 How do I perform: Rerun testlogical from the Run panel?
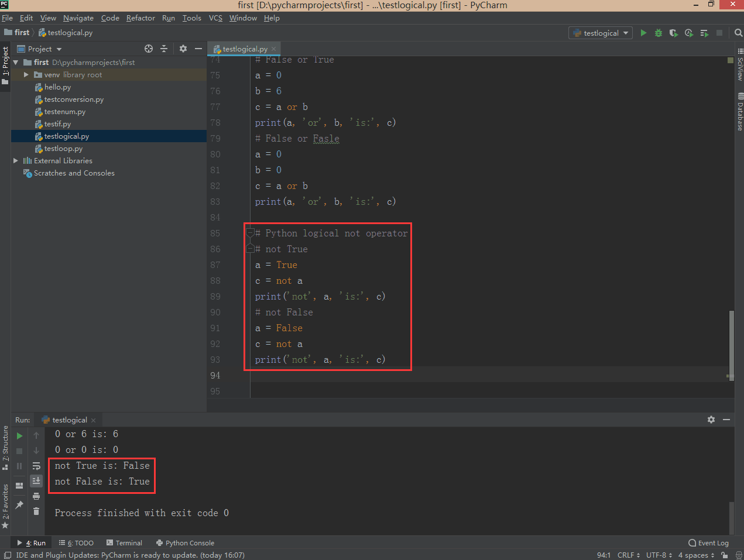point(19,436)
